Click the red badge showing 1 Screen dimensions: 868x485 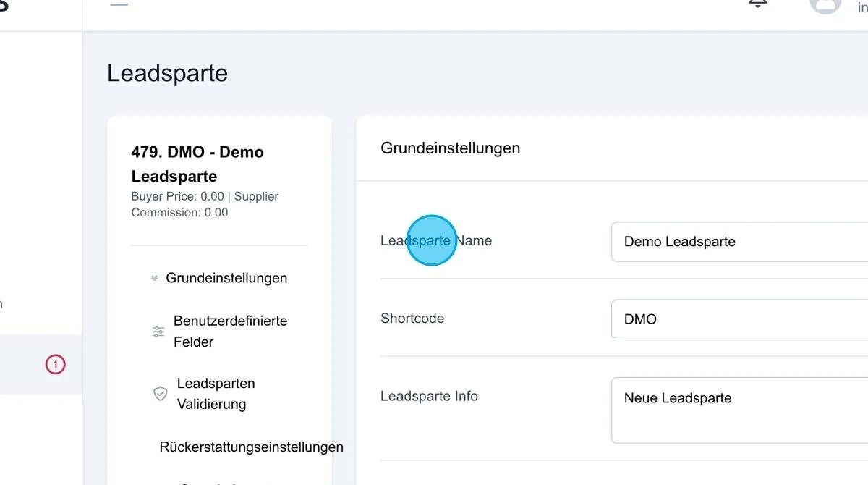55,364
